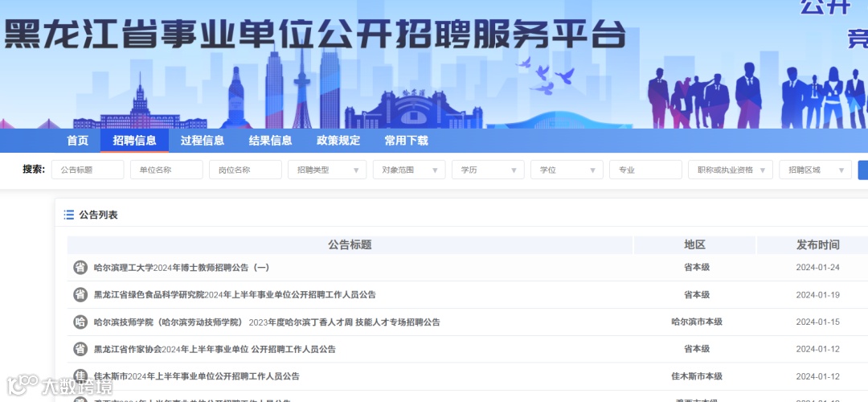
Task: Open 黑龙江省作家协会2024年 recruitment announcement
Action: point(215,349)
